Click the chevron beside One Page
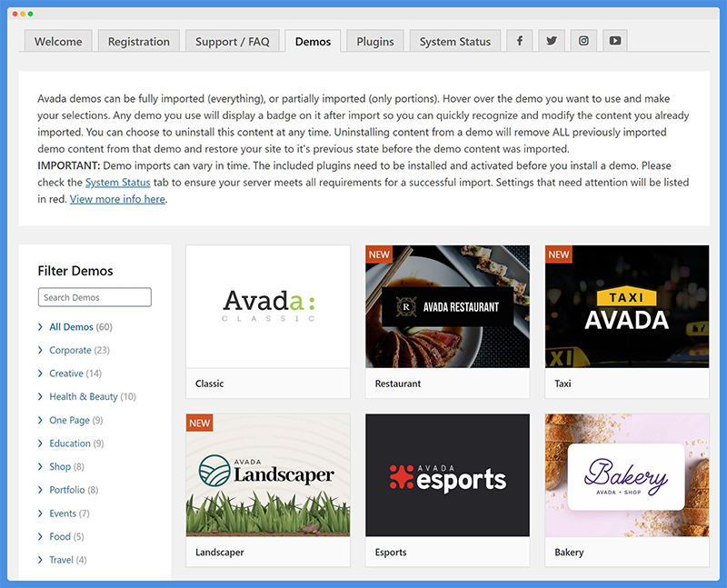Image resolution: width=727 pixels, height=588 pixels. [x=40, y=420]
